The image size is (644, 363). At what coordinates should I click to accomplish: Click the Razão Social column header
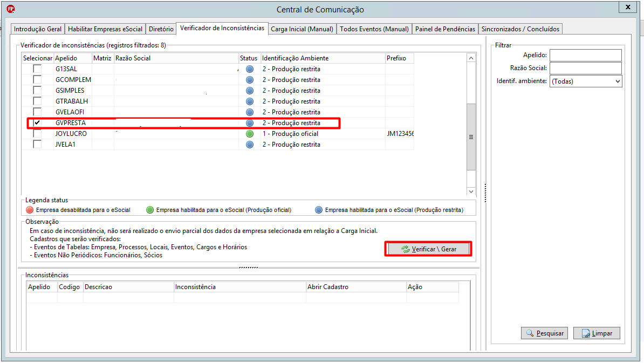pos(176,58)
